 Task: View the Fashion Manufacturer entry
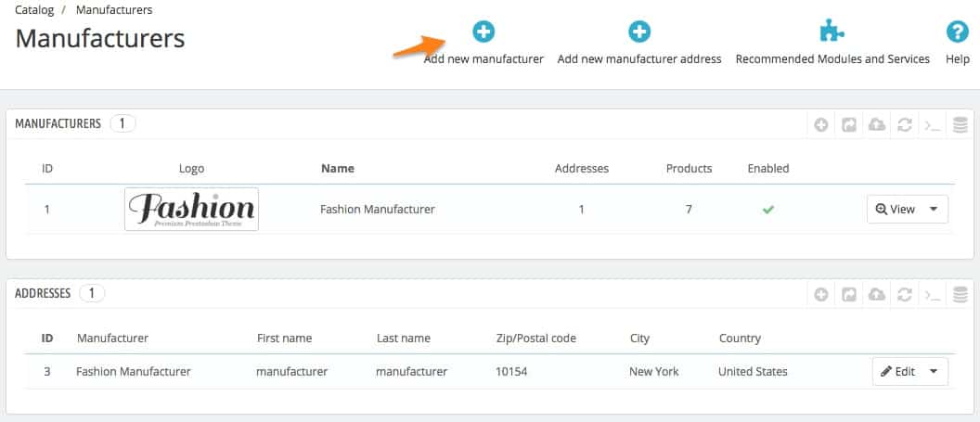(x=896, y=209)
